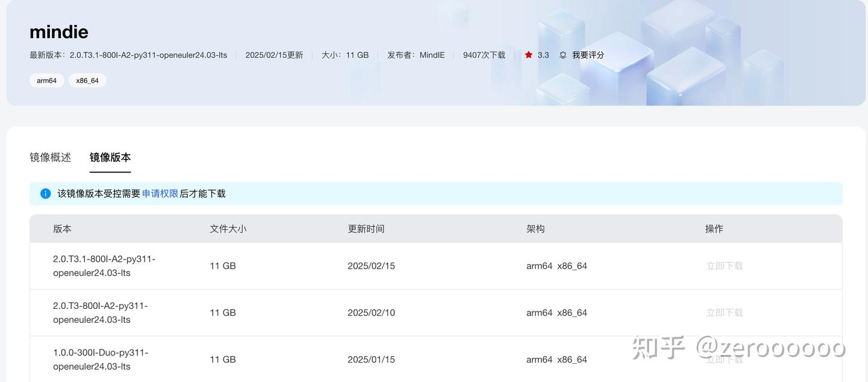Click the blue info icon in the notice bar

point(45,193)
